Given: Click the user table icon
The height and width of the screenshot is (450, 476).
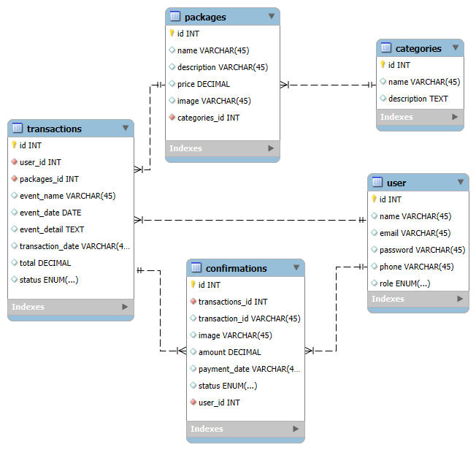Looking at the screenshot, I should 377,182.
